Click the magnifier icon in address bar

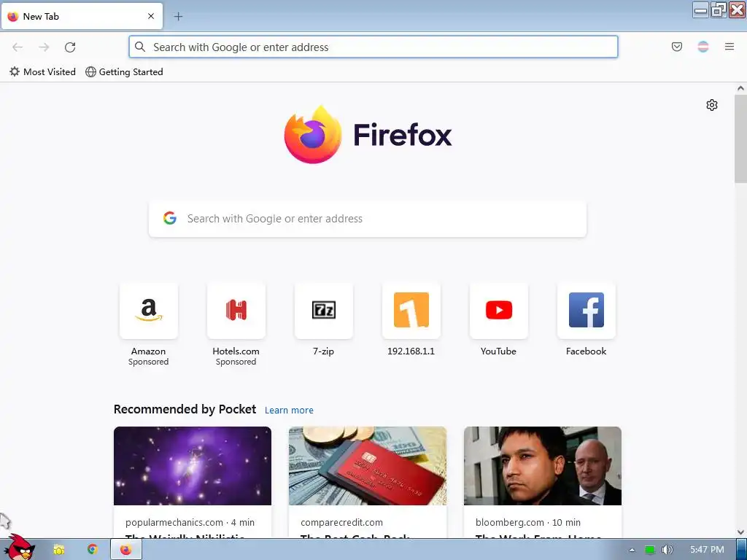point(139,47)
